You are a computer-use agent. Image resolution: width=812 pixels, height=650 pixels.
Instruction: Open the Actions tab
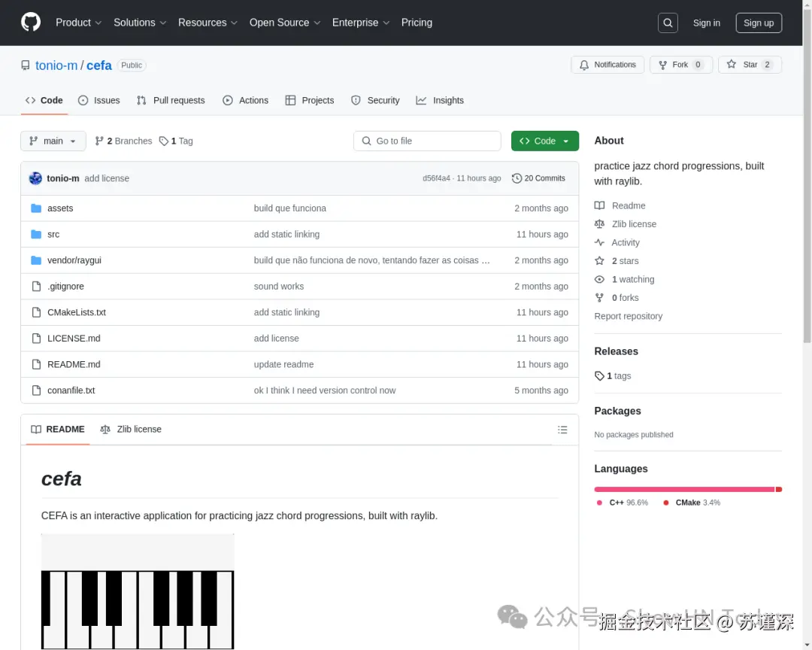[x=245, y=101]
